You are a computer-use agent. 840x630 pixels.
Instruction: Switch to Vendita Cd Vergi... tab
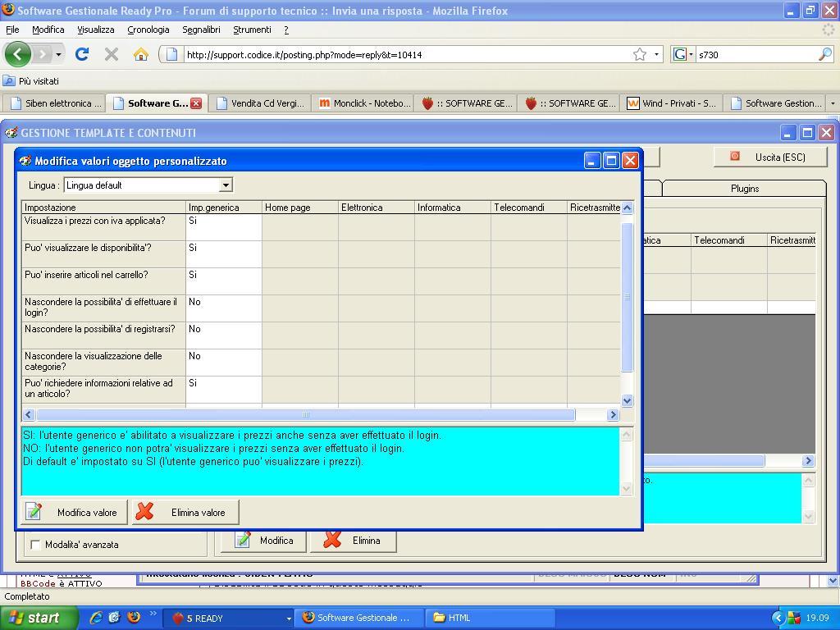click(262, 103)
